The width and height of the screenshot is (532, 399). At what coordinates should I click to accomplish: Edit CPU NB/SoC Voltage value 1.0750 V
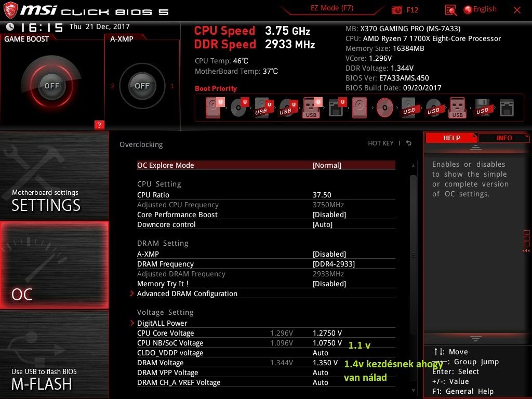coord(327,343)
